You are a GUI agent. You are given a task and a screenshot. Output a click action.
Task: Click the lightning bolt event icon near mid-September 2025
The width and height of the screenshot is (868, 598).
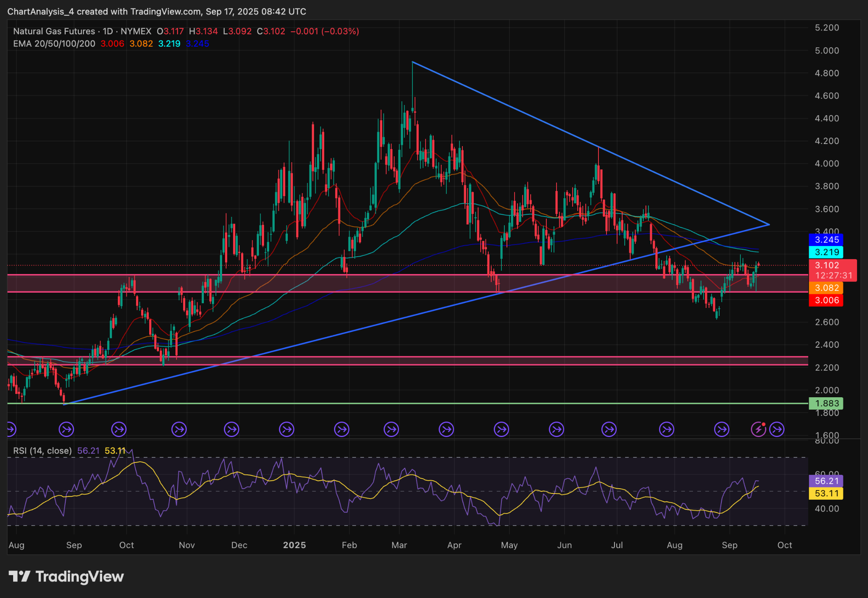(x=758, y=429)
